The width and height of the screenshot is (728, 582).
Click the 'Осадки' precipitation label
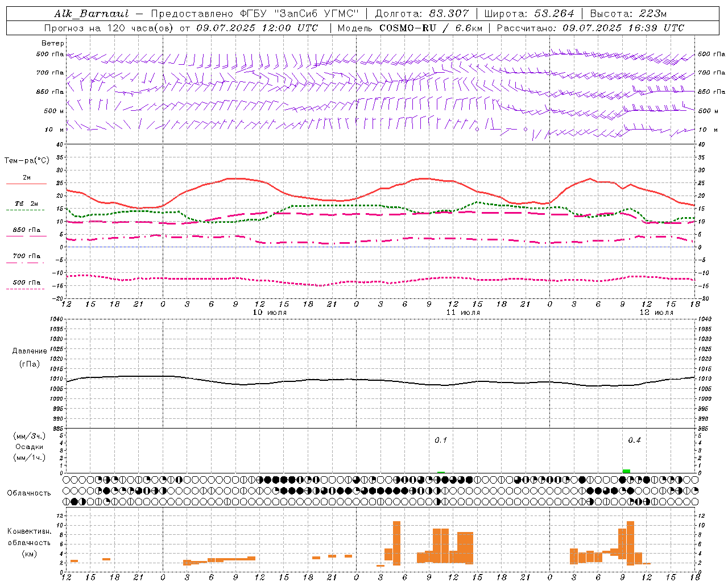pyautogui.click(x=30, y=447)
